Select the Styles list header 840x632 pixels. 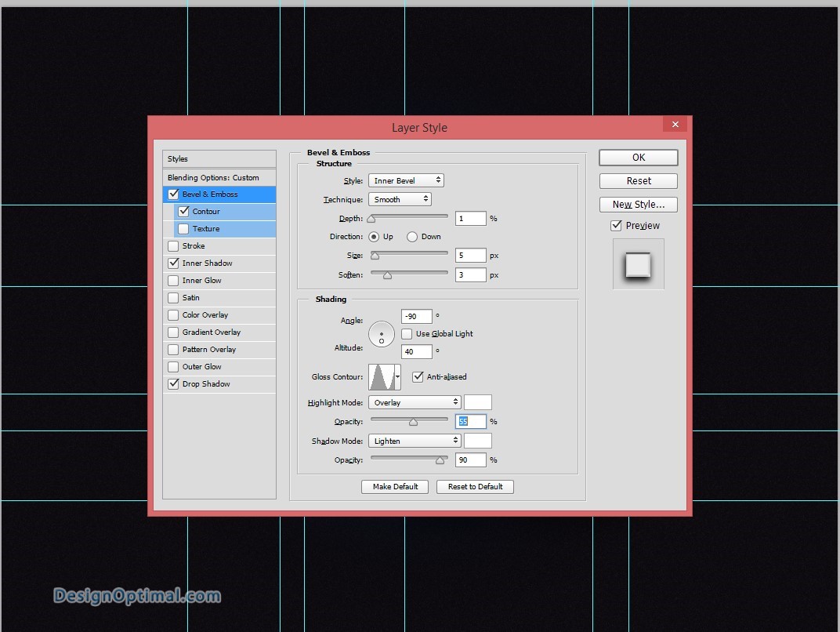coord(219,158)
